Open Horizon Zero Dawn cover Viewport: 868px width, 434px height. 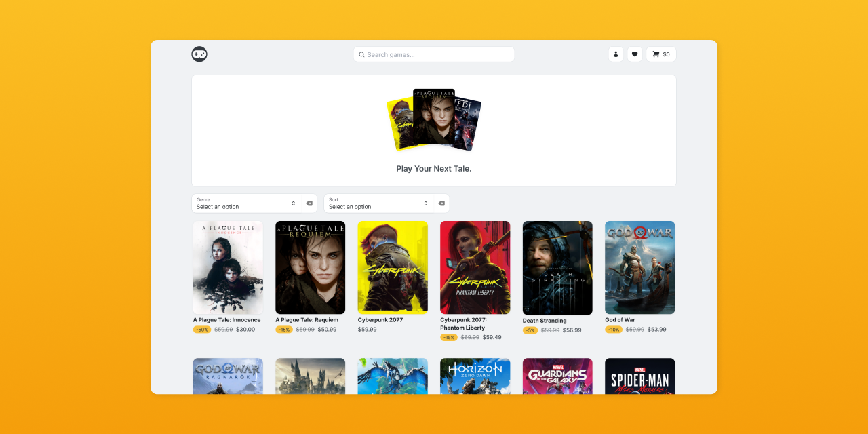click(475, 376)
